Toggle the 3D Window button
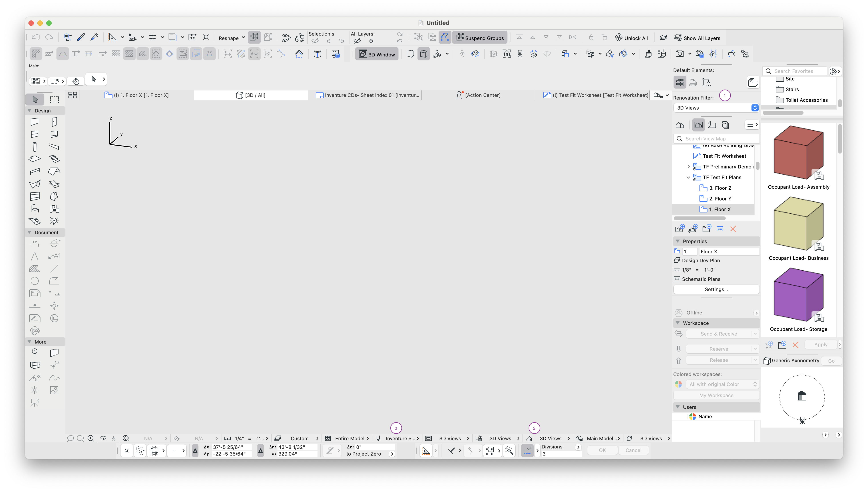The height and width of the screenshot is (492, 868). tap(377, 54)
